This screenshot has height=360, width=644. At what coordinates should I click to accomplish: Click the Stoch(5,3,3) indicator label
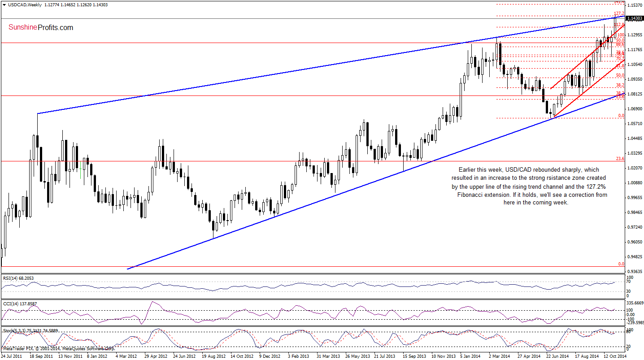30,331
